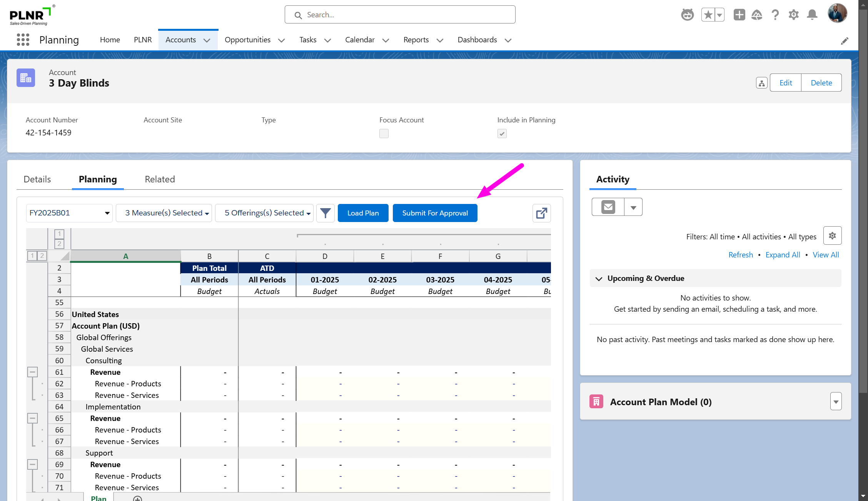
Task: Toggle the Include in Planning checkbox
Action: point(502,134)
